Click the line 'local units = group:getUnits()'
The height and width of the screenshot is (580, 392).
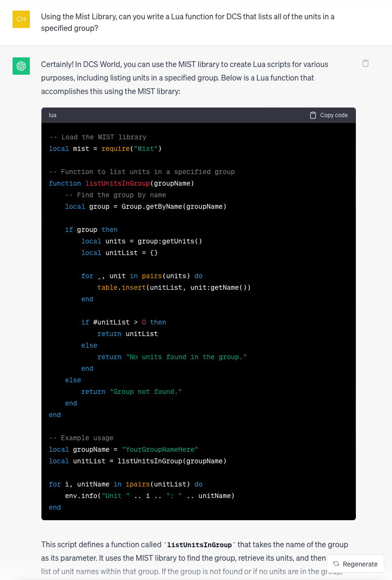142,241
